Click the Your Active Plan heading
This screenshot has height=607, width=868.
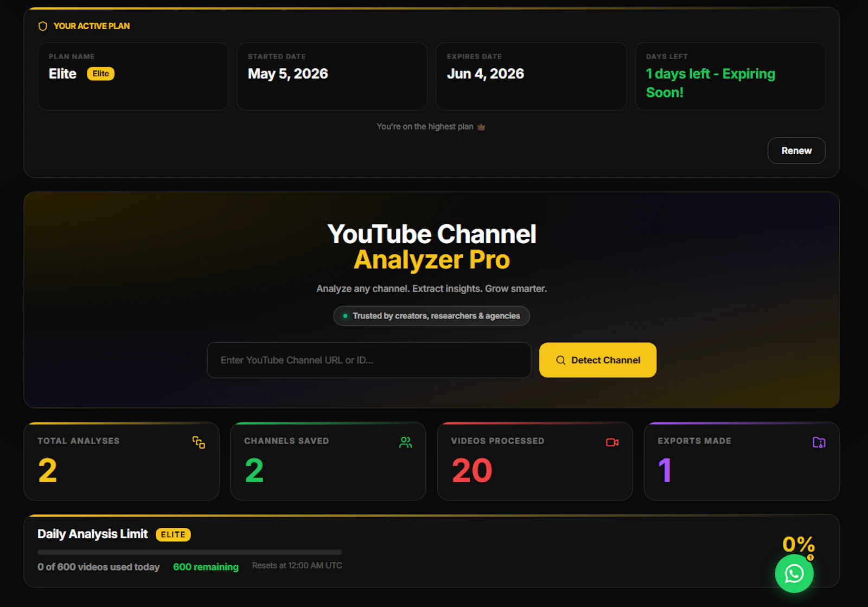coord(91,26)
